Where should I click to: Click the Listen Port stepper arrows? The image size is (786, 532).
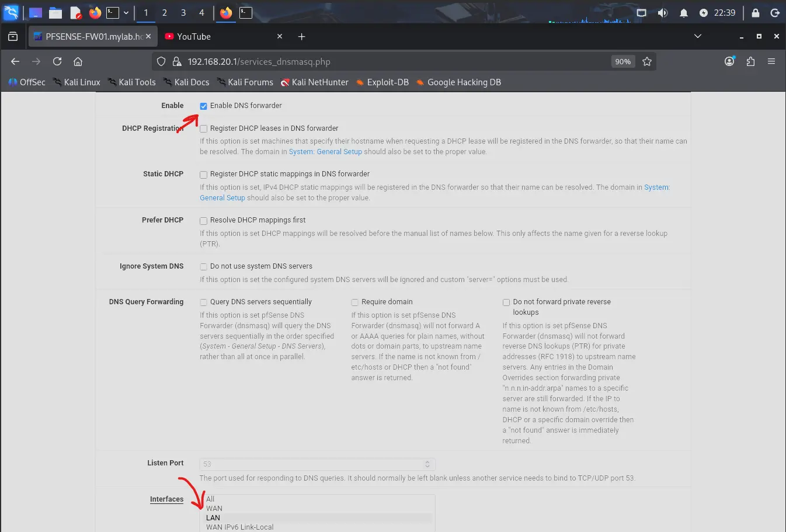tap(427, 464)
